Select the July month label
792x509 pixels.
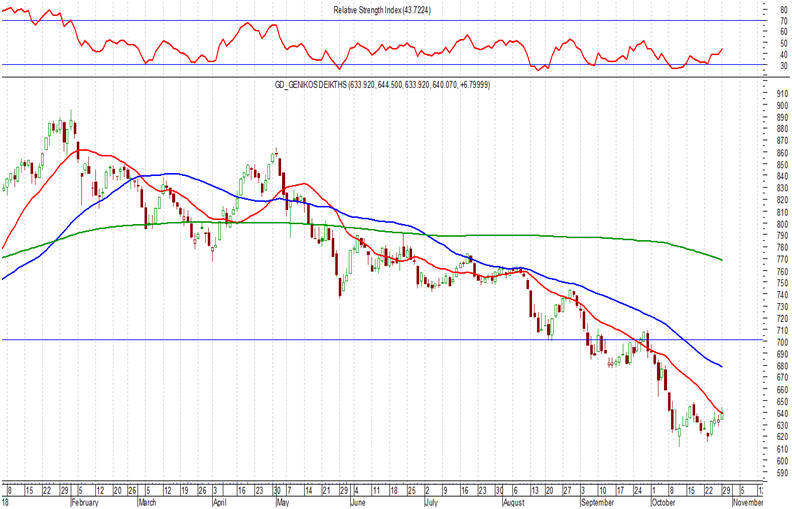(431, 502)
